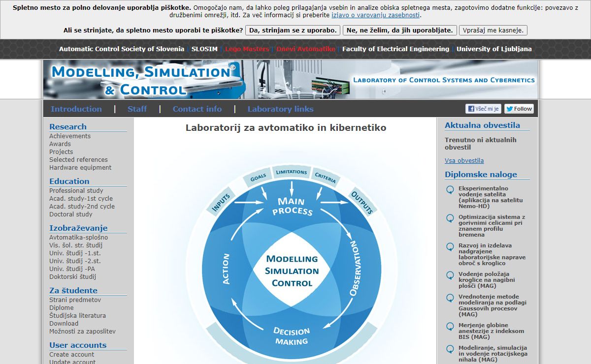Viewport: 591px width, 364px height.
Task: Open Professional study link
Action: pyautogui.click(x=76, y=190)
